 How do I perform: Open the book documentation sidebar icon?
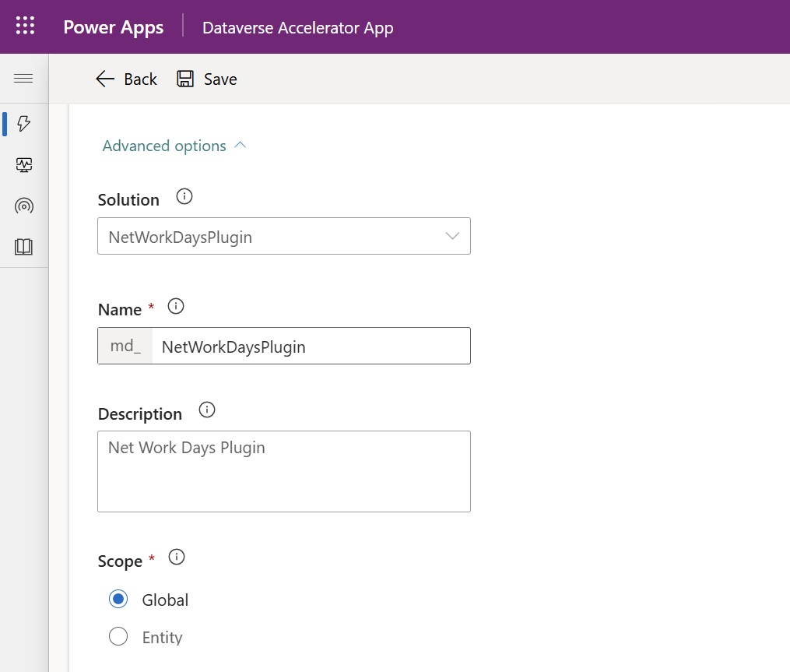point(23,247)
